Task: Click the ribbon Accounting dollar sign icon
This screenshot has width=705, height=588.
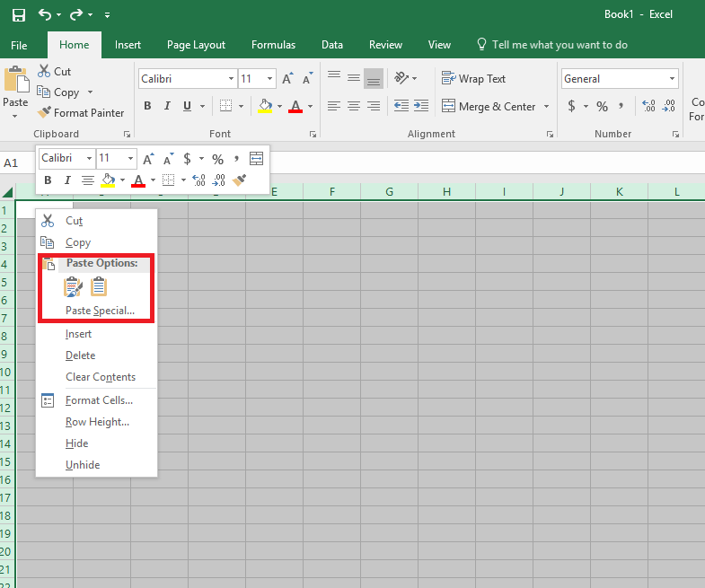Action: click(571, 106)
